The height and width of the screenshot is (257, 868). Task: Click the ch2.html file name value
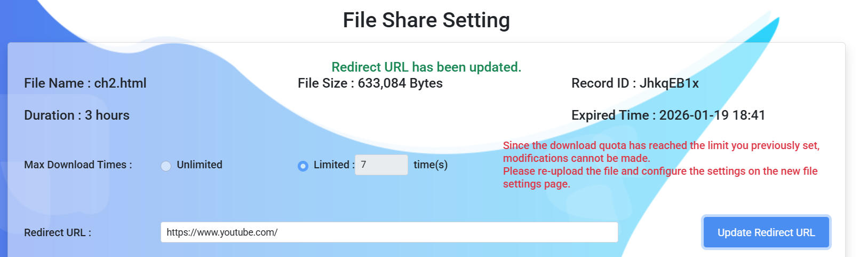[x=121, y=83]
